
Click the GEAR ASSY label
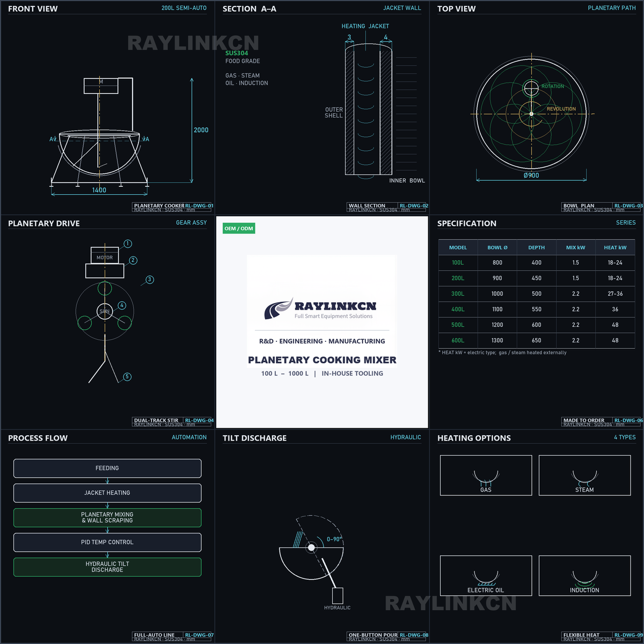point(192,223)
